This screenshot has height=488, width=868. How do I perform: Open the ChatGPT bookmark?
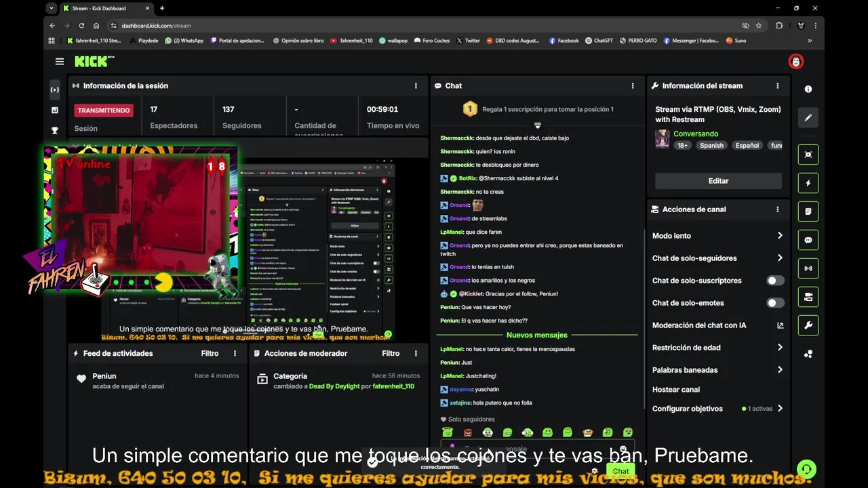599,41
